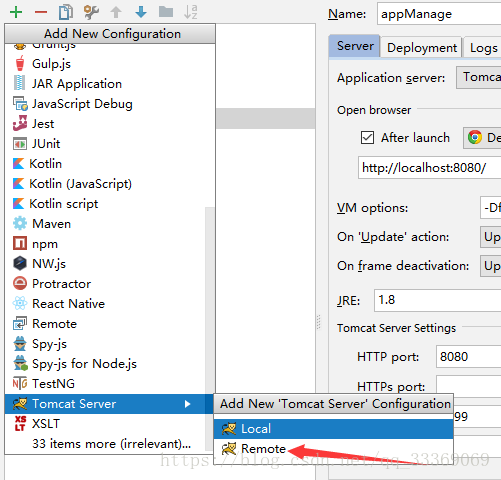Select Protractor label in list

pos(61,284)
